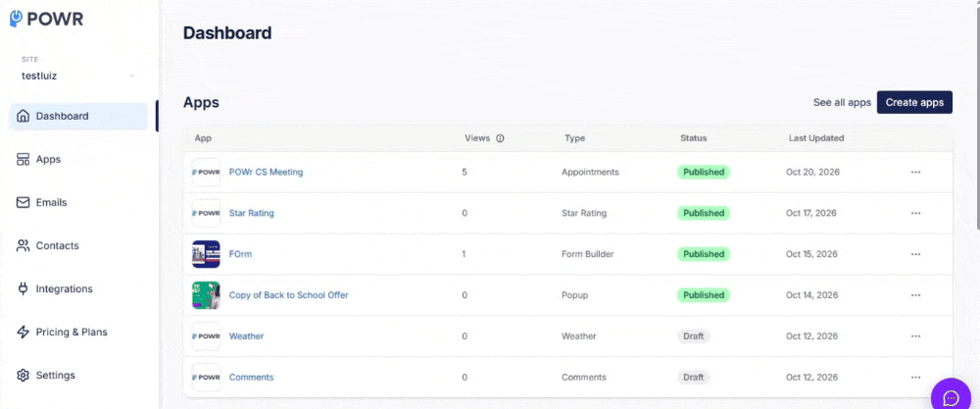Click the Apps grid icon in sidebar

click(x=24, y=160)
